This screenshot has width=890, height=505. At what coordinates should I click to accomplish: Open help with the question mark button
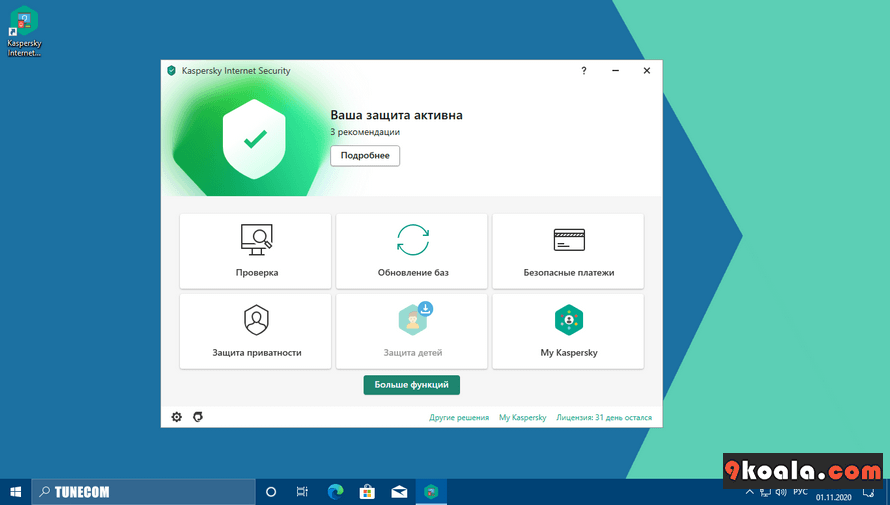584,71
